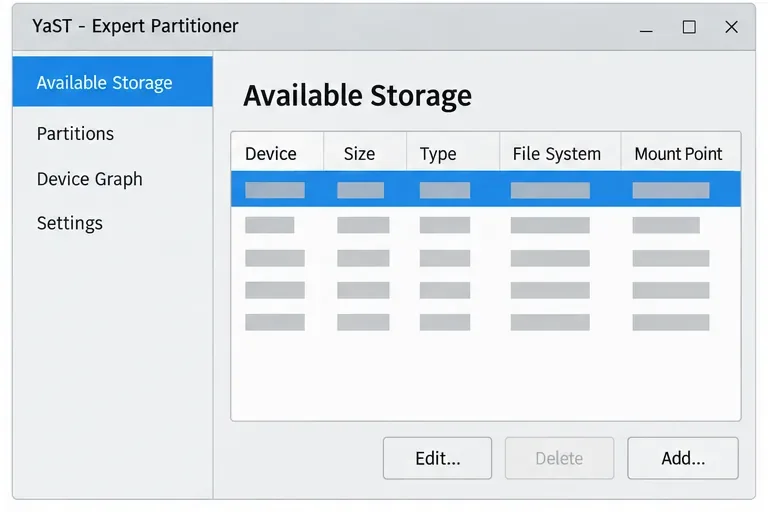Screen dimensions: 768x512
Task: Click the Mount Point column header
Action: coord(681,153)
